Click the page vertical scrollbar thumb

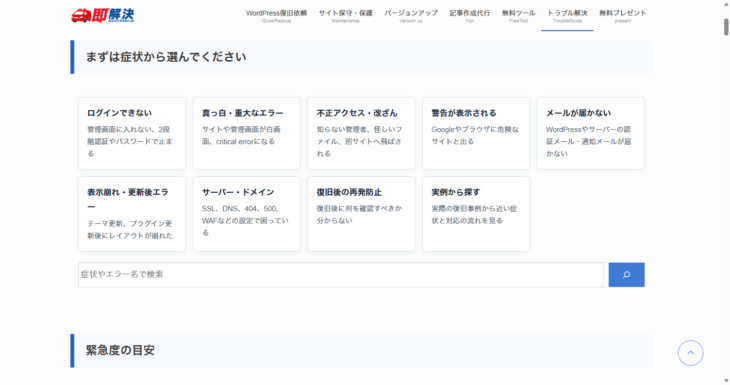click(726, 27)
